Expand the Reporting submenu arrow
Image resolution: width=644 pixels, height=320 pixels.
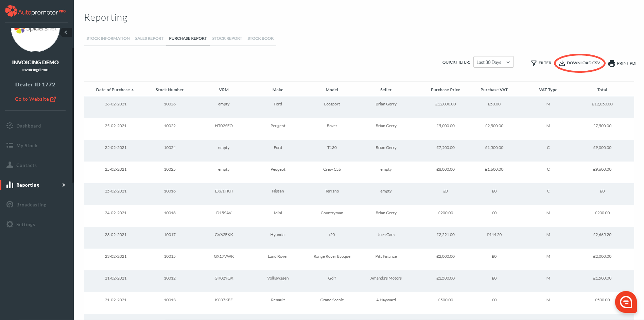[x=64, y=185]
